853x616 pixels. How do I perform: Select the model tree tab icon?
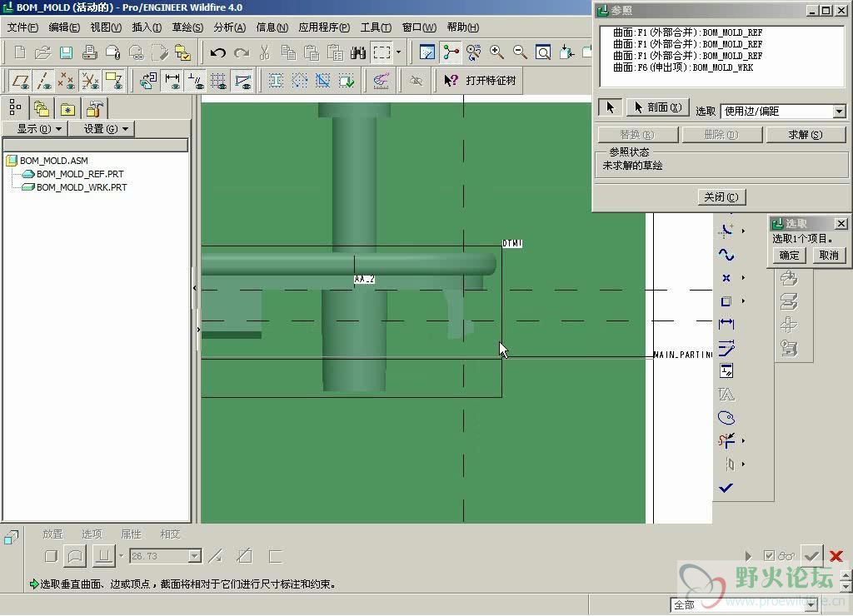15,108
